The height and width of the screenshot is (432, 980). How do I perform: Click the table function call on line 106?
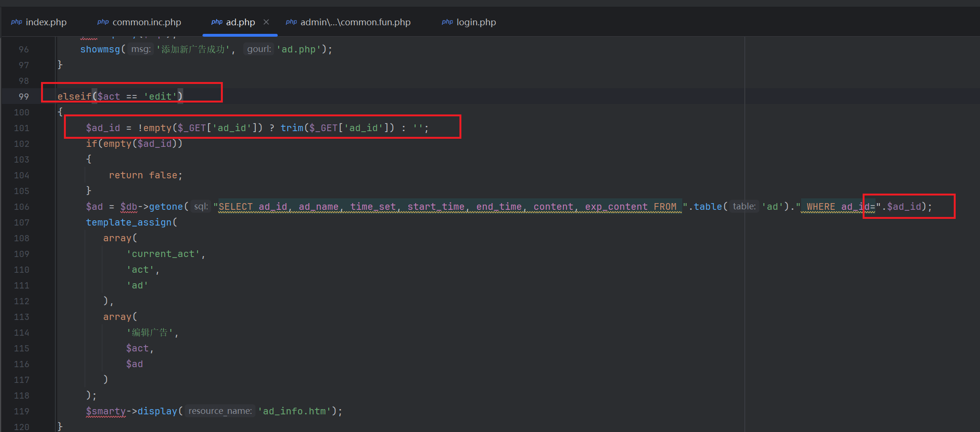point(708,206)
